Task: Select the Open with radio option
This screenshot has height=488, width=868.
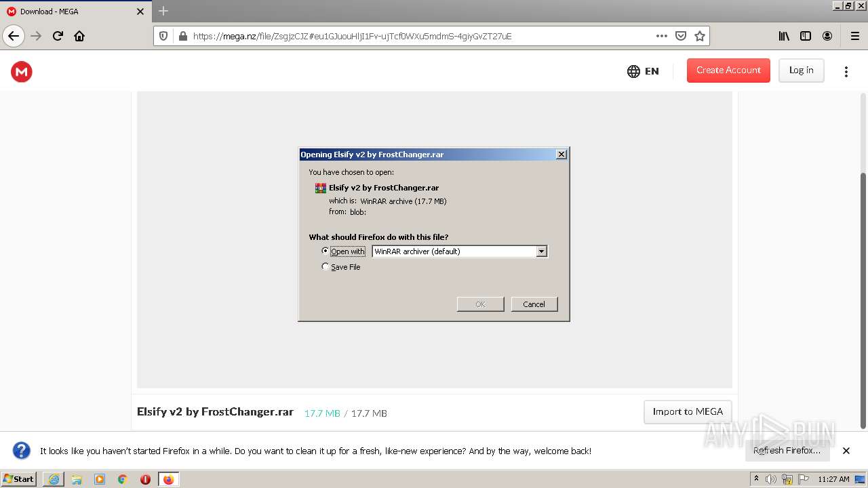Action: (325, 251)
